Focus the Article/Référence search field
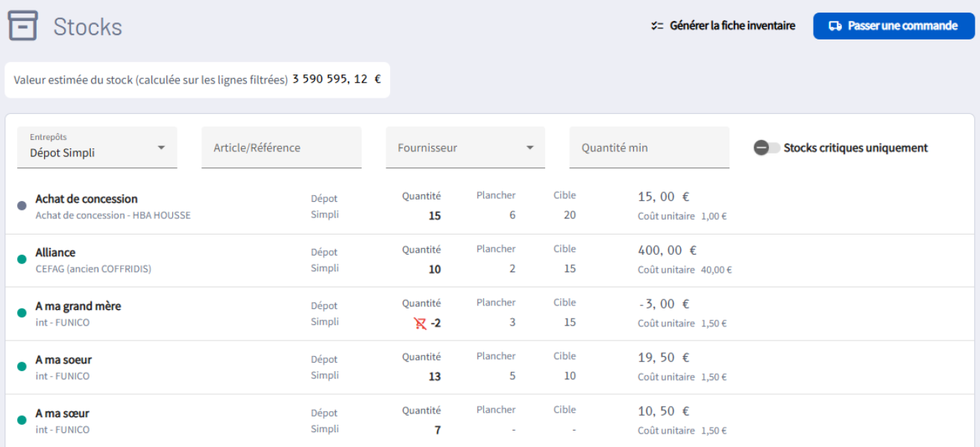The width and height of the screenshot is (980, 447). [281, 148]
